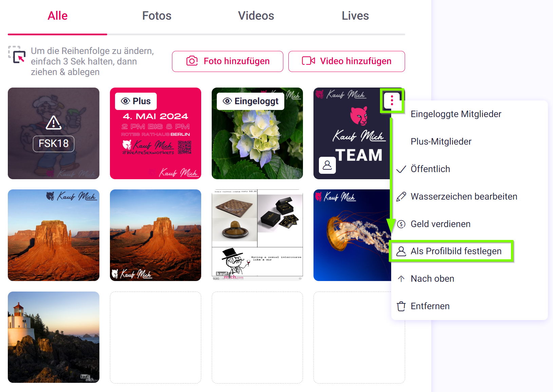The height and width of the screenshot is (392, 553).
Task: Click checkmark icon beside Öffentlich
Action: 401,169
